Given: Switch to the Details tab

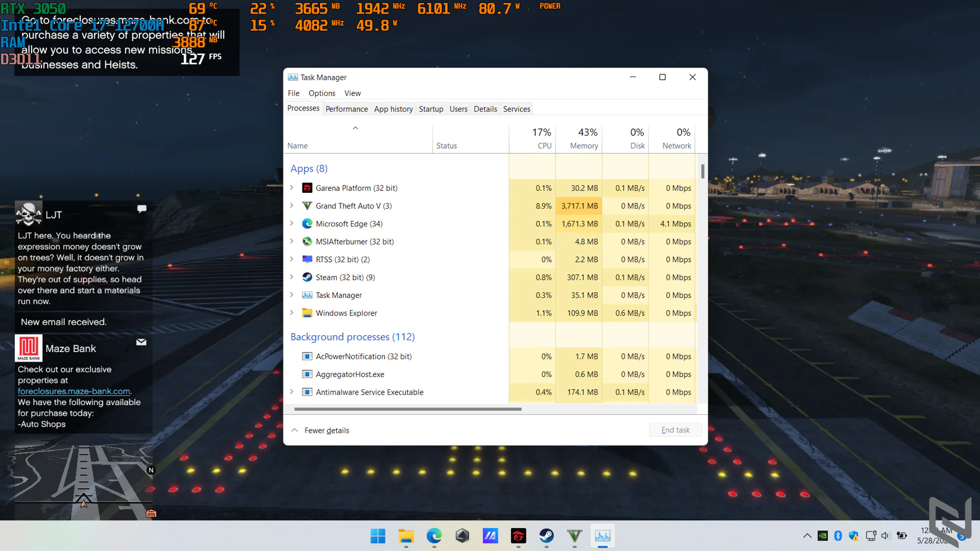Looking at the screenshot, I should point(485,109).
